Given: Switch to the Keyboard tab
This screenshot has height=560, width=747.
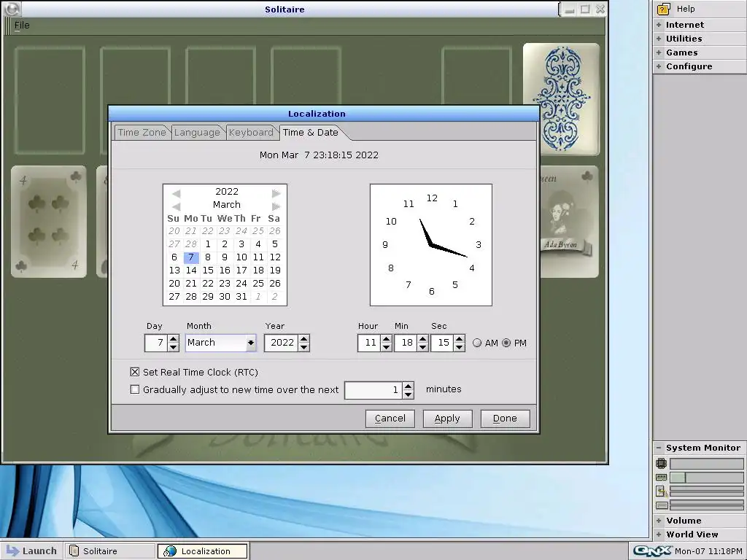Looking at the screenshot, I should point(251,133).
